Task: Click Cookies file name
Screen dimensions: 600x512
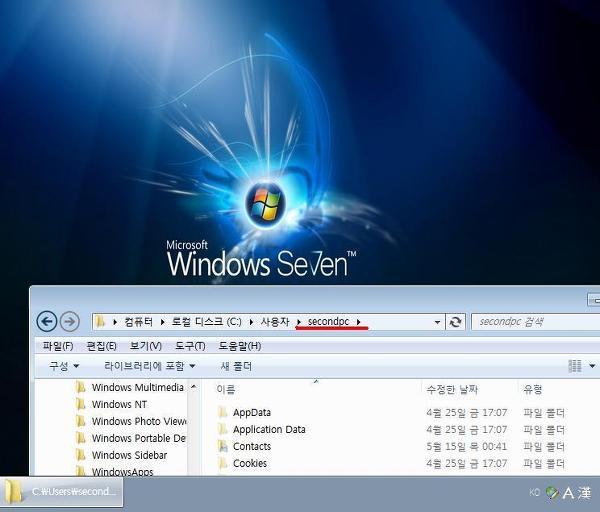Action: [250, 463]
